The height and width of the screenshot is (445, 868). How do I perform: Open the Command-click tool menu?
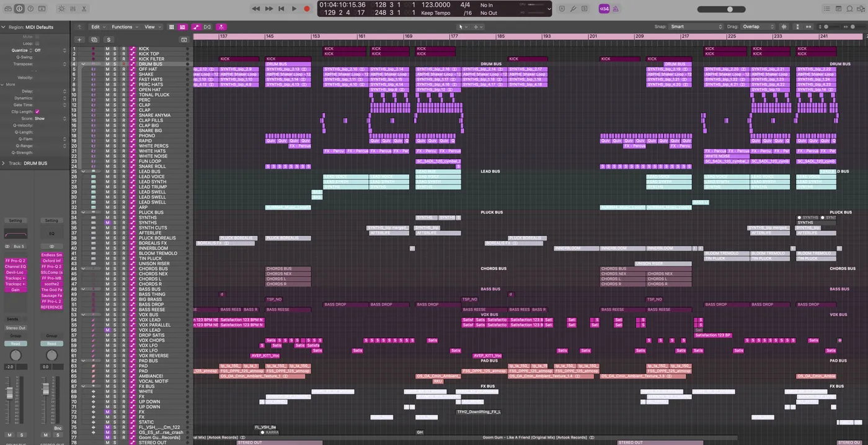click(477, 27)
